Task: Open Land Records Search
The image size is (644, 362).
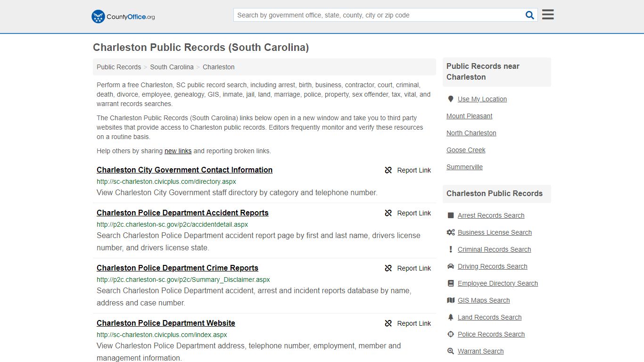Action: click(489, 317)
